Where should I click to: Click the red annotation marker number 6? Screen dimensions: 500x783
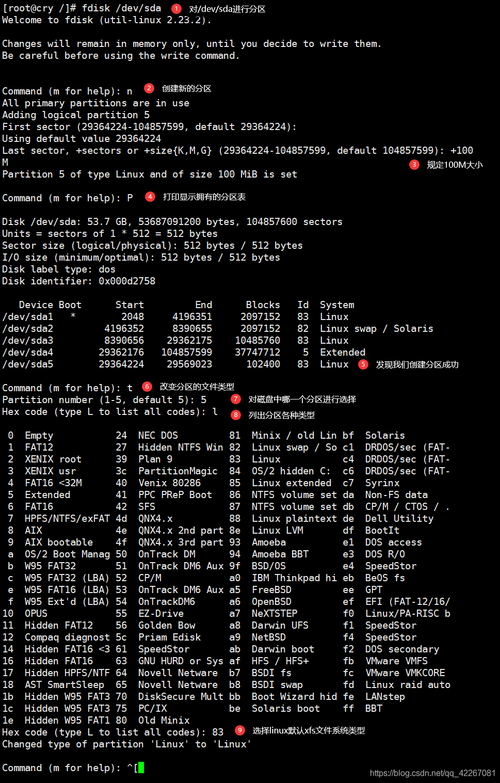[147, 387]
